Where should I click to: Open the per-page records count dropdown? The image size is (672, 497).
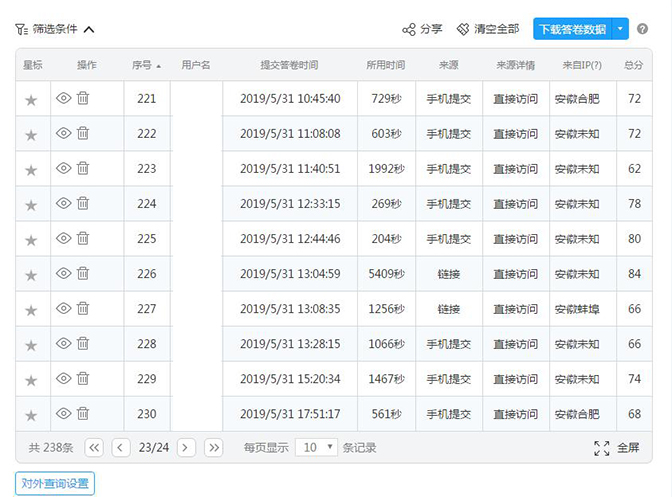319,448
